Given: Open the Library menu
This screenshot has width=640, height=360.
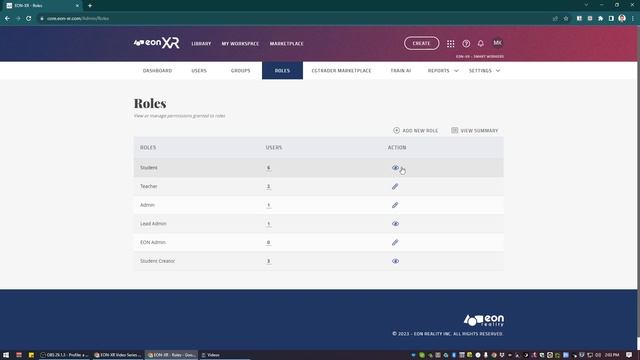Looking at the screenshot, I should (x=201, y=44).
